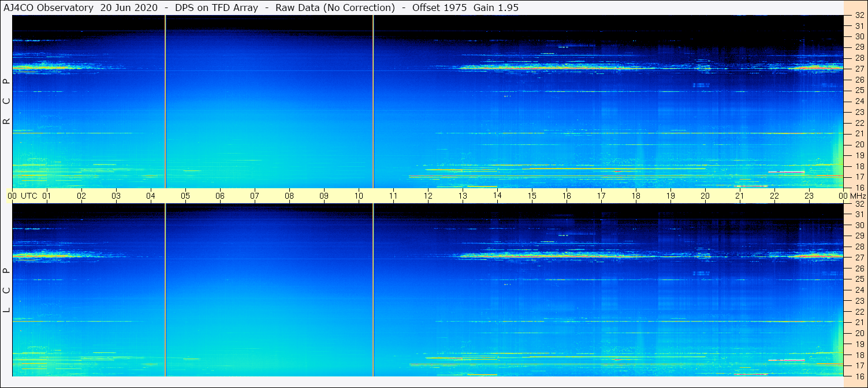Click the 16 hour tick on the UTC axis
Screen dimensions: 868x388
point(567,196)
